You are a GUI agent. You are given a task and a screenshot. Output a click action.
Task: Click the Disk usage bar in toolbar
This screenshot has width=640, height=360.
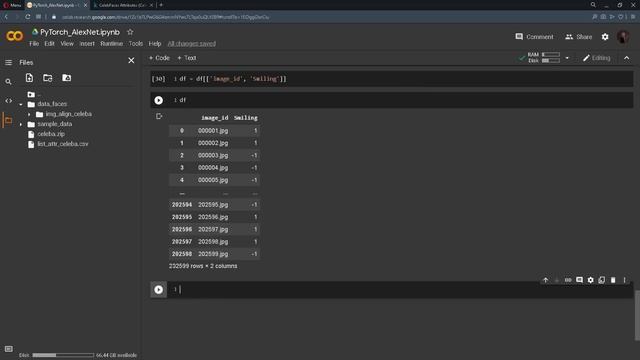(x=551, y=60)
